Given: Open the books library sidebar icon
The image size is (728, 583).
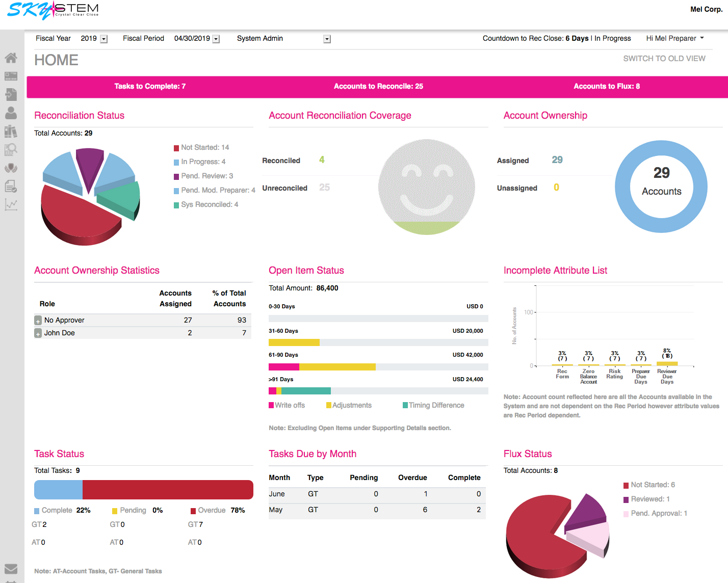Looking at the screenshot, I should [x=11, y=131].
